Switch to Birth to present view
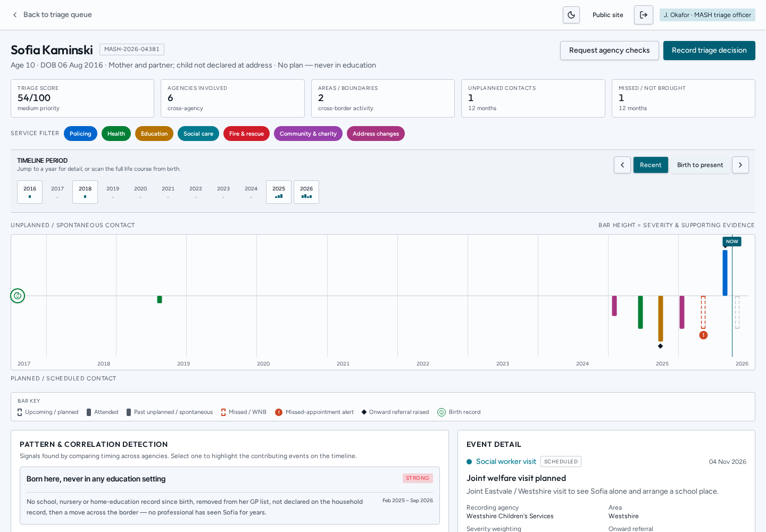Screen dimensions: 766x532 700,165
